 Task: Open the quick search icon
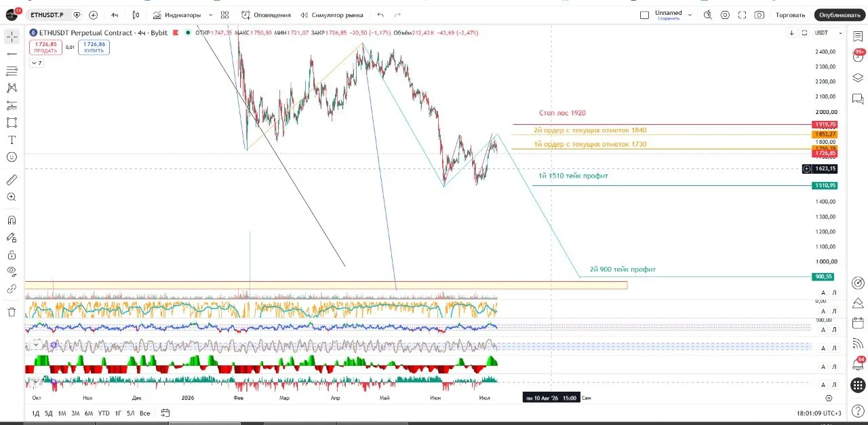click(x=708, y=14)
